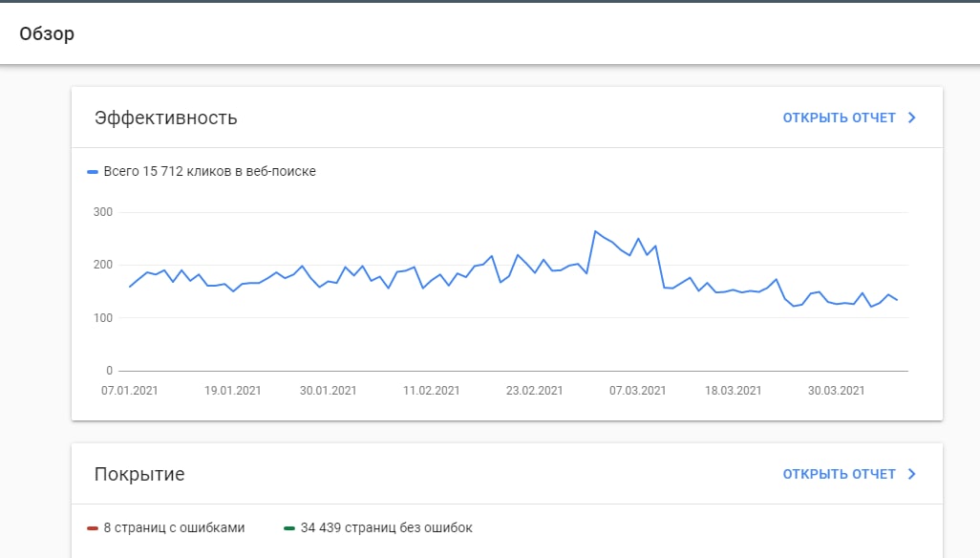This screenshot has width=980, height=558.
Task: Select the Эффективность card heading
Action: (165, 118)
